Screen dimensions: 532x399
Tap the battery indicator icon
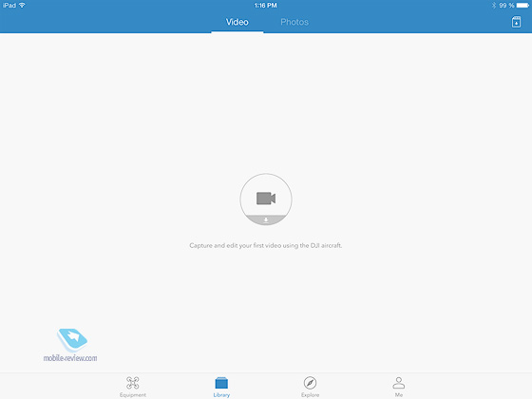(522, 5)
